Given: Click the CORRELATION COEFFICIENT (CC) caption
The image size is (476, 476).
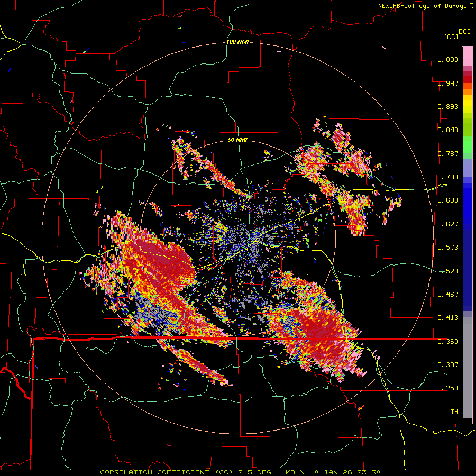Looking at the screenshot, I should tap(167, 472).
